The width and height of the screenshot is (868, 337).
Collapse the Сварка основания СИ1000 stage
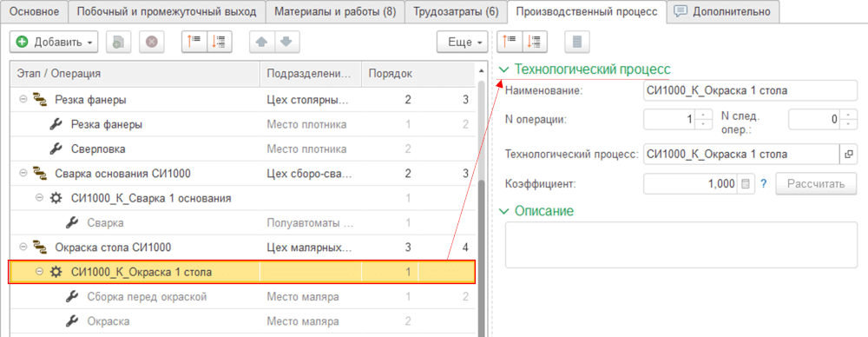click(23, 174)
